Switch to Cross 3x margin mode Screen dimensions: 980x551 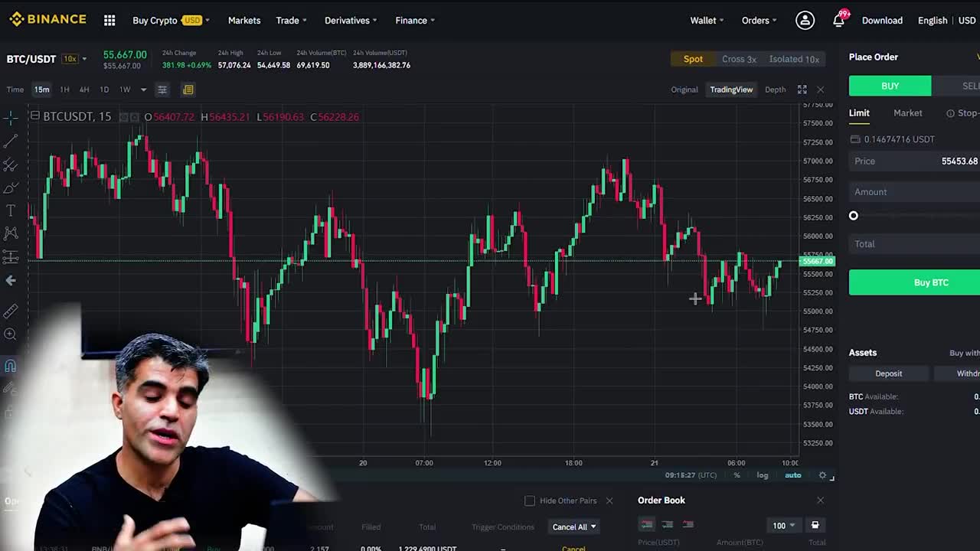coord(739,59)
